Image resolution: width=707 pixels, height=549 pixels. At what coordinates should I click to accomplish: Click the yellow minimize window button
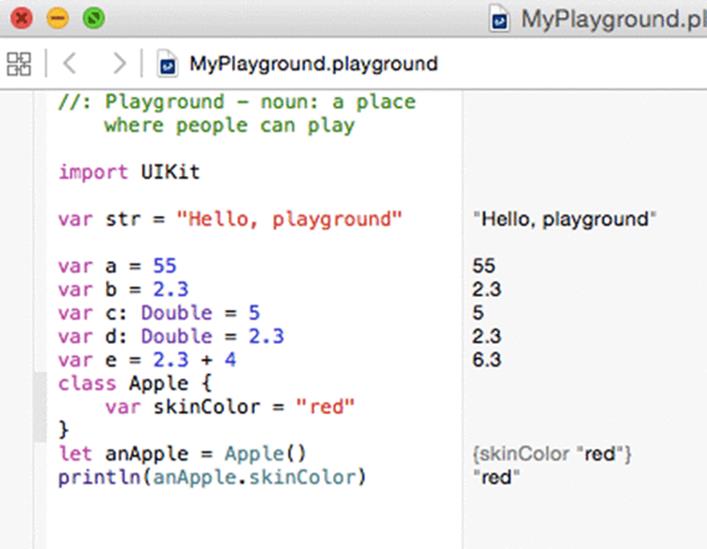pyautogui.click(x=58, y=18)
